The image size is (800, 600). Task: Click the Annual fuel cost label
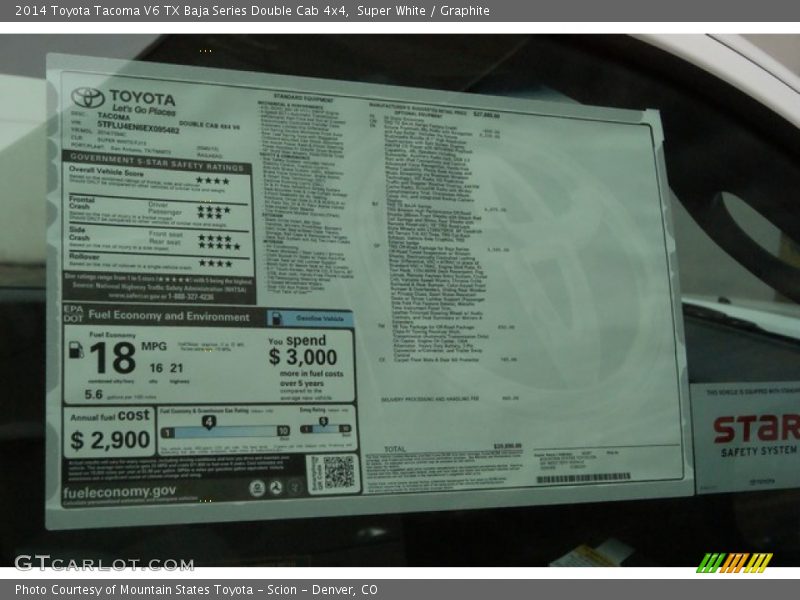(110, 416)
